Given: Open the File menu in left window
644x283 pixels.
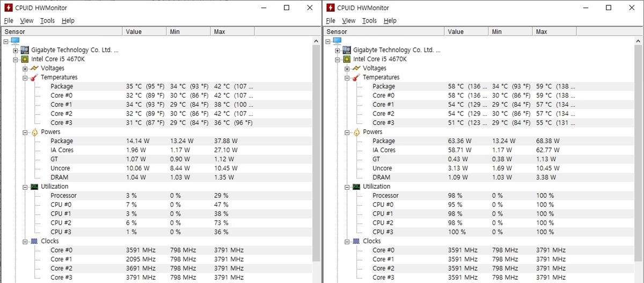Looking at the screenshot, I should point(9,20).
